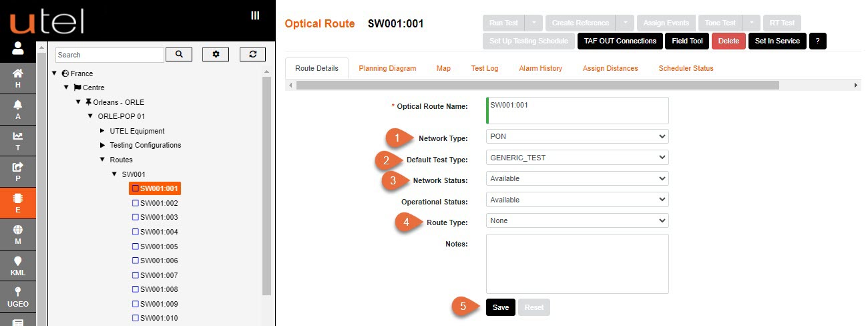
Task: Open the Default Test Type dropdown
Action: point(577,158)
